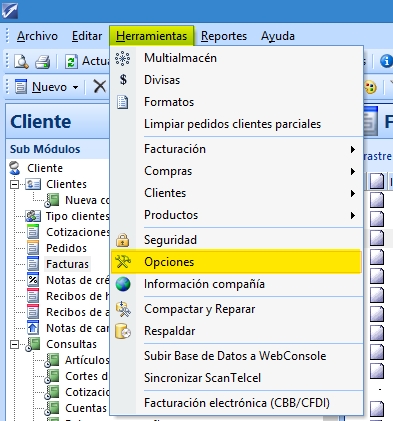Expand the Productos submenu arrow
This screenshot has height=421, width=393.
point(353,215)
